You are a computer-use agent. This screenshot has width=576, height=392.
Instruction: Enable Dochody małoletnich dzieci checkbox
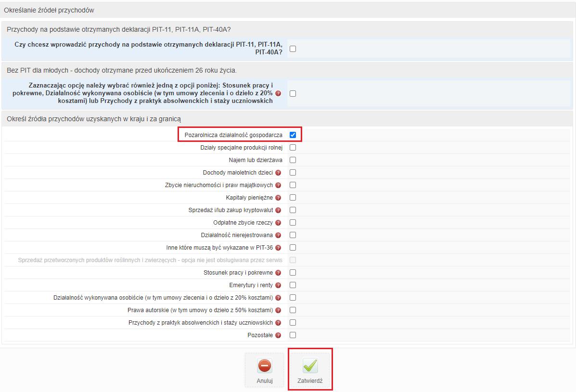pyautogui.click(x=293, y=172)
